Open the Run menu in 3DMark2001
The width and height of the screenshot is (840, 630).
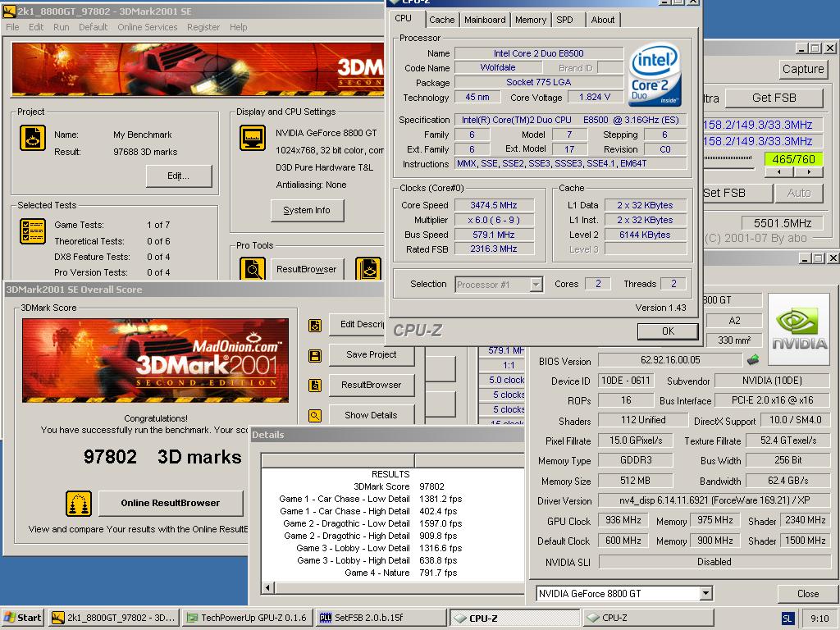click(61, 27)
